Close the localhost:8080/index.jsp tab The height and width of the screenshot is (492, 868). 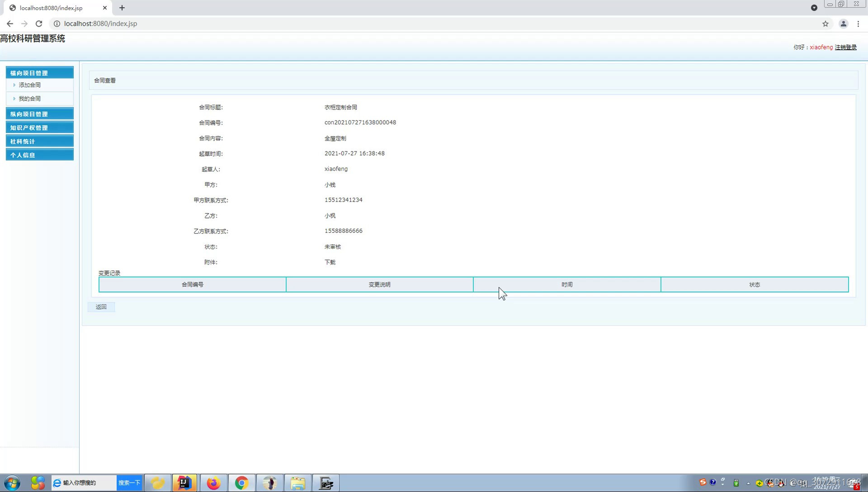pyautogui.click(x=105, y=8)
